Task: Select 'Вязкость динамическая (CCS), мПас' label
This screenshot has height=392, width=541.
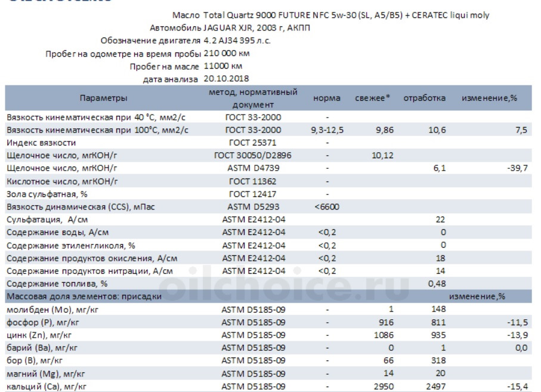Action: (81, 207)
